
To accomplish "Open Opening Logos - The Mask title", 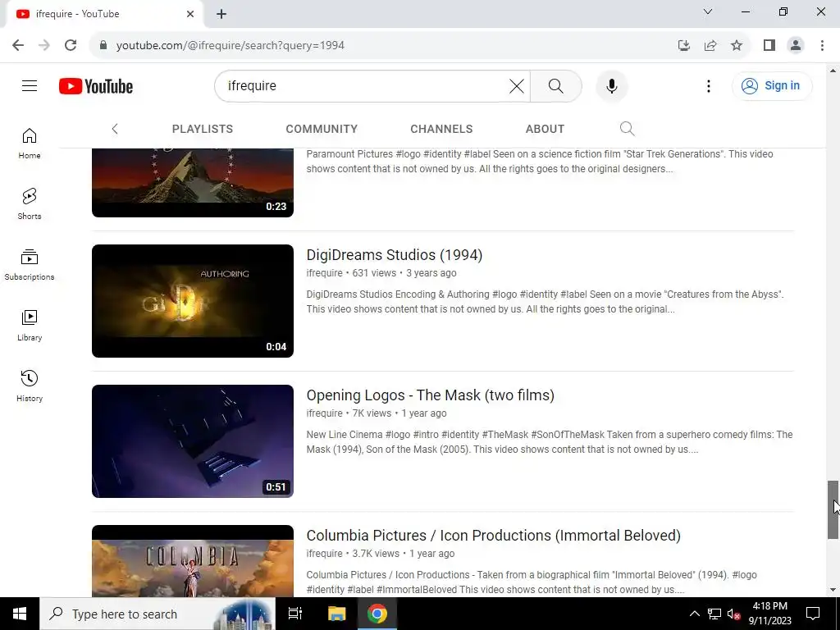I will pos(430,395).
